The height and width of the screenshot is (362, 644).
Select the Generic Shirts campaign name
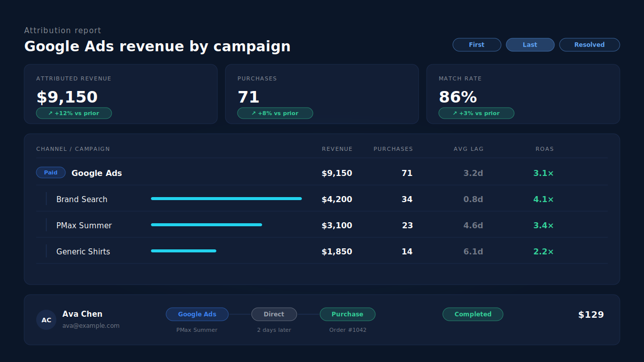point(83,251)
